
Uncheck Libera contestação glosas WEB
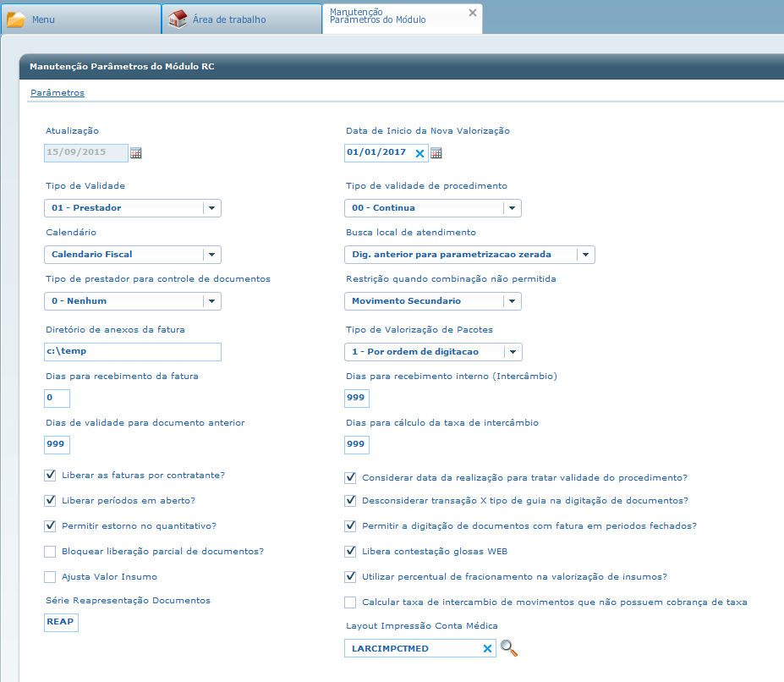[350, 552]
